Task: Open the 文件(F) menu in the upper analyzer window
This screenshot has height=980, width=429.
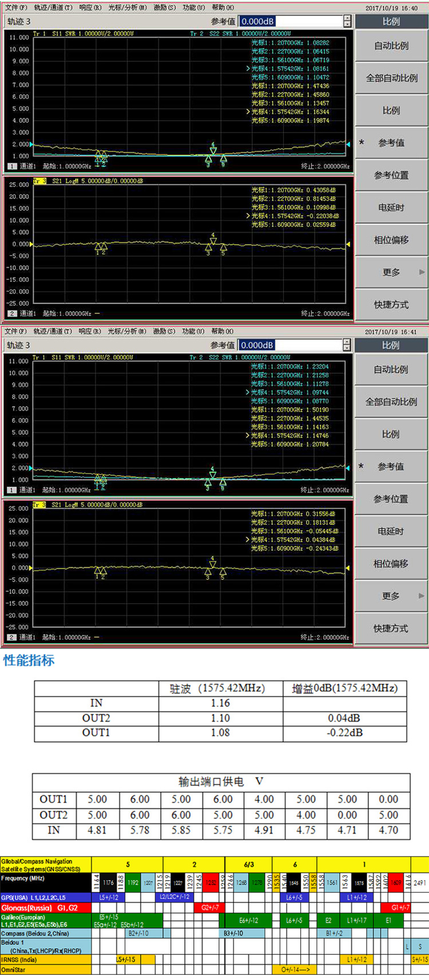Action: coord(15,7)
